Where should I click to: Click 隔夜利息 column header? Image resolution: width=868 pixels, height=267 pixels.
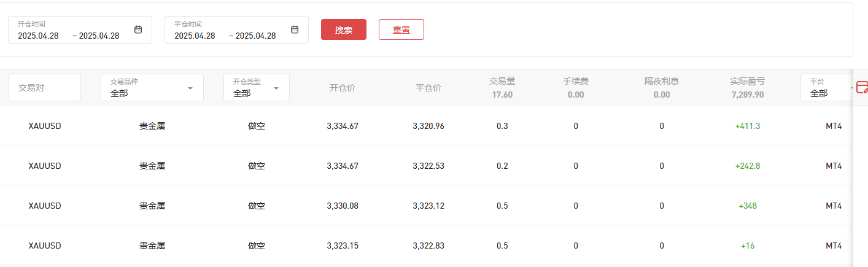662,81
